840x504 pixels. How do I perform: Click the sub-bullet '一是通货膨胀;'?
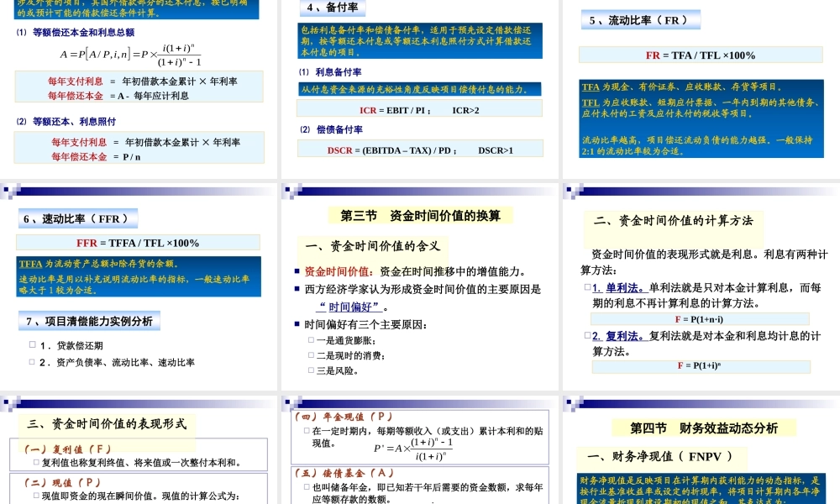click(x=346, y=341)
